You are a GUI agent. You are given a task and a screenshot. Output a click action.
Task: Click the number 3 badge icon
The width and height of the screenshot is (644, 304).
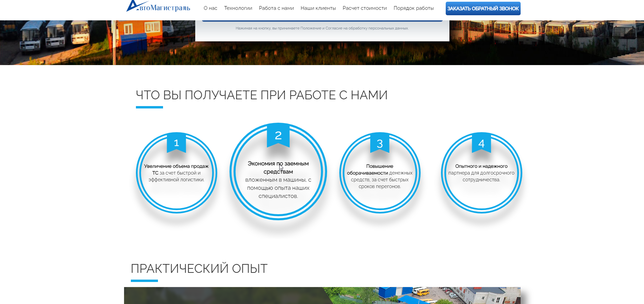click(380, 143)
